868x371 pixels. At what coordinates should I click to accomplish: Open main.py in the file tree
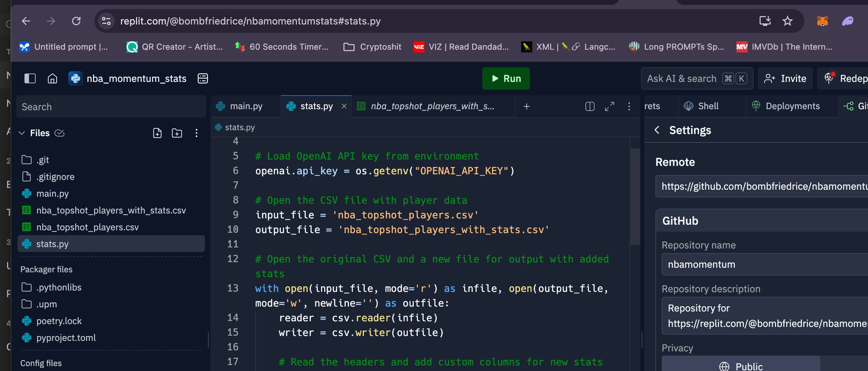pyautogui.click(x=111, y=194)
